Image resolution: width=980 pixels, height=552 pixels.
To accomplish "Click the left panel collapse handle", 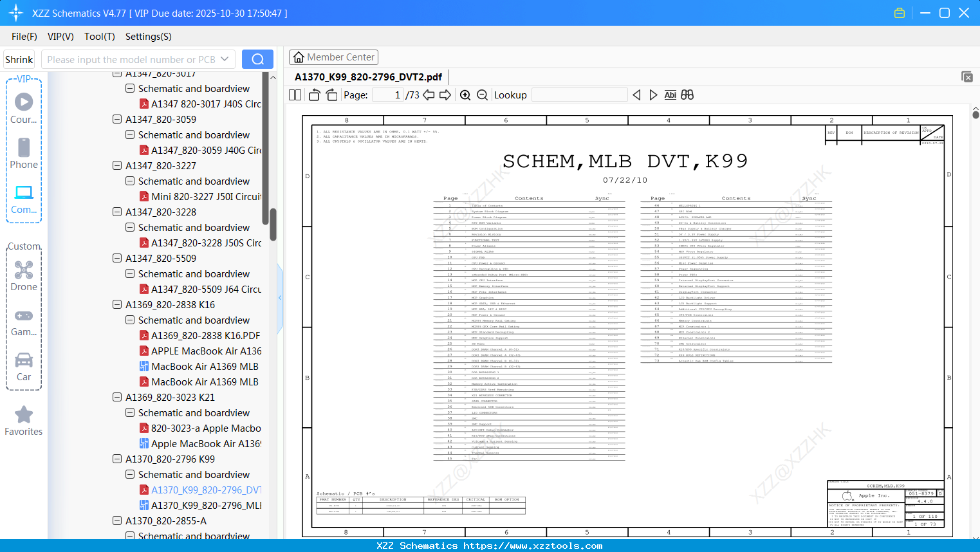I will (x=280, y=297).
